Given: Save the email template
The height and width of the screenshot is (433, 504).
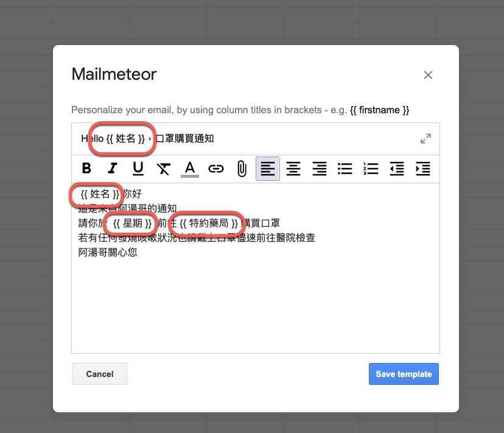Looking at the screenshot, I should [x=404, y=374].
